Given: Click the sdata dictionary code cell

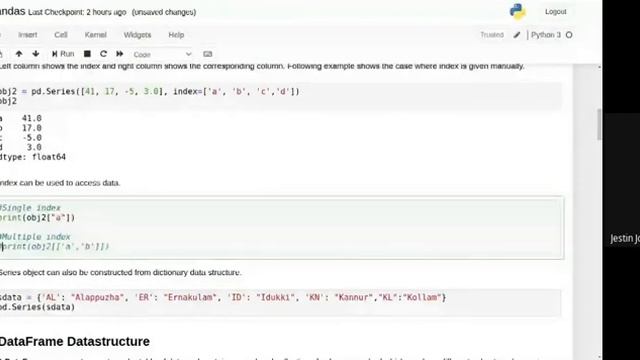Looking at the screenshot, I should (x=280, y=302).
